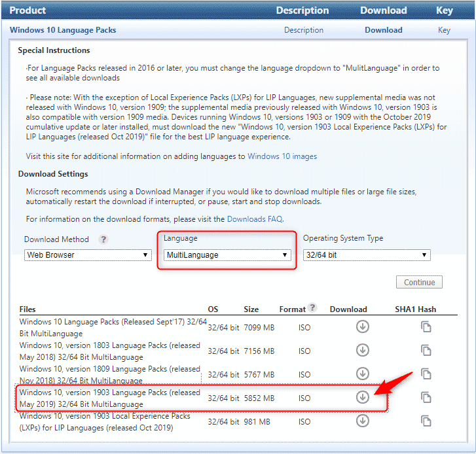Click the 7156 MB size value
This screenshot has height=454, width=476.
pyautogui.click(x=259, y=351)
